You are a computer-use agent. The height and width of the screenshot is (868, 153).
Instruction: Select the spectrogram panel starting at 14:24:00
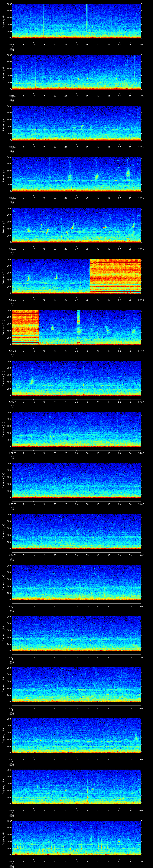click(77, 531)
